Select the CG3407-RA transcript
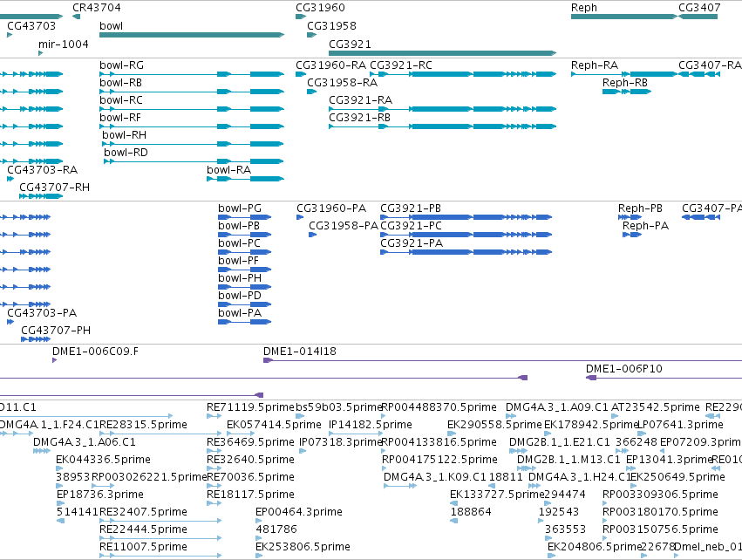Image resolution: width=742 pixels, height=560 pixels. [x=699, y=74]
